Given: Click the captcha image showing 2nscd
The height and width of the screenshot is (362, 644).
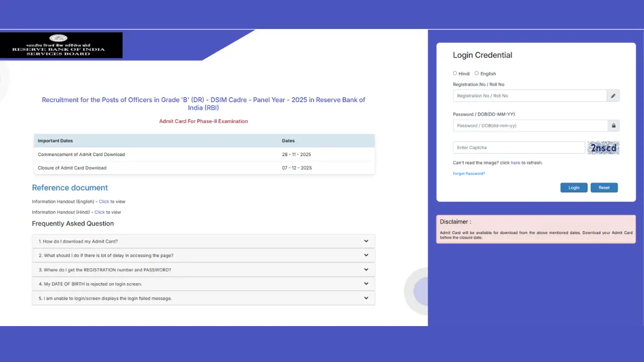Looking at the screenshot, I should pos(603,147).
